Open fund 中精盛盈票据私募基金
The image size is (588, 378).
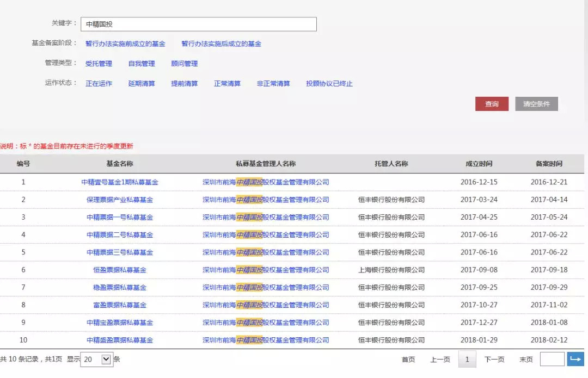tap(119, 340)
